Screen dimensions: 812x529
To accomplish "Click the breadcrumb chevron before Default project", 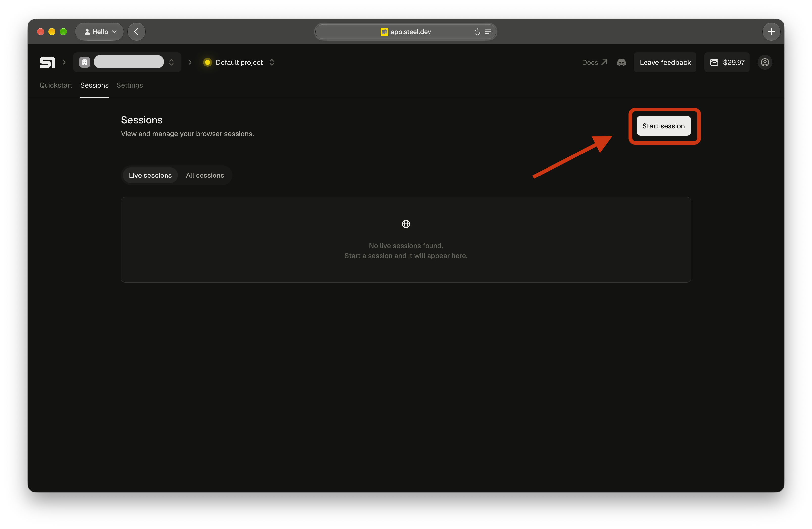I will point(190,62).
